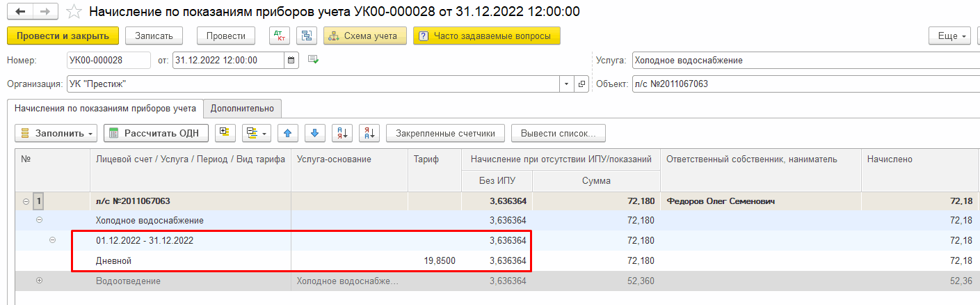
Task: Click the expand all groups icon
Action: pyautogui.click(x=225, y=133)
